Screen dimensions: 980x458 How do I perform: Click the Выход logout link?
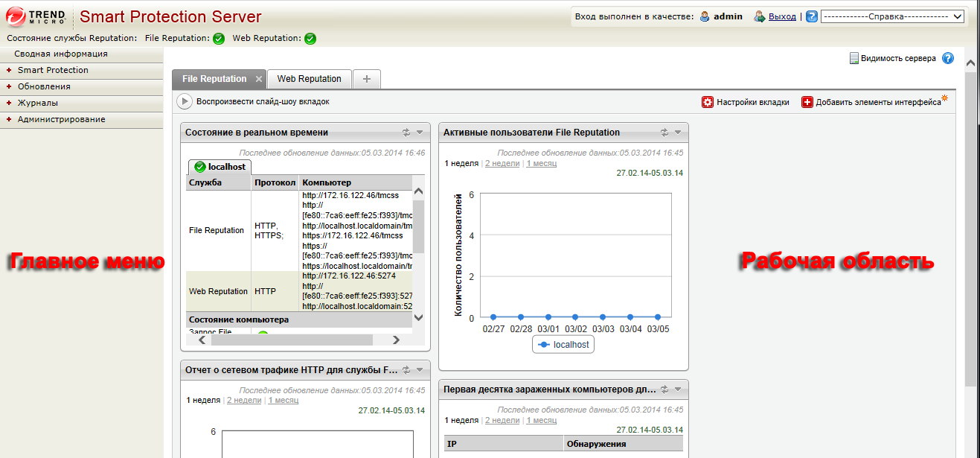point(782,16)
